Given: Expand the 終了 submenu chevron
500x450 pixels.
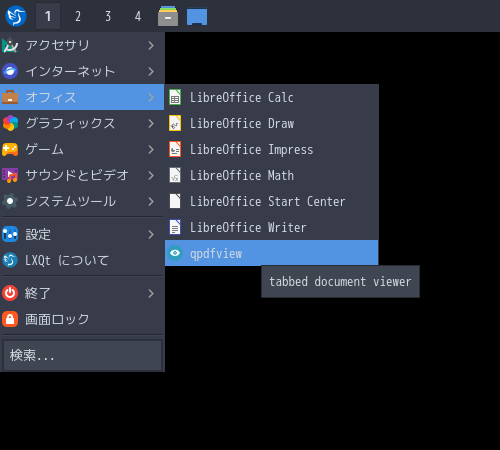Looking at the screenshot, I should (x=151, y=294).
